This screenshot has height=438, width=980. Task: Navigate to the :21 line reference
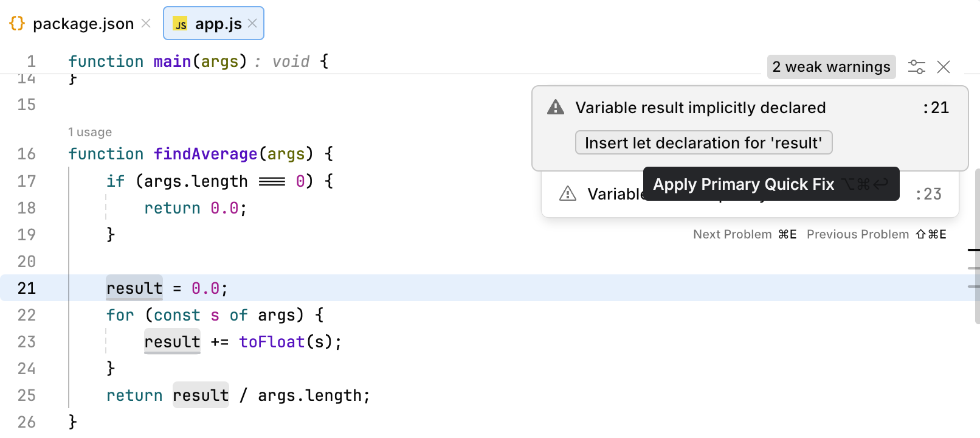click(936, 108)
